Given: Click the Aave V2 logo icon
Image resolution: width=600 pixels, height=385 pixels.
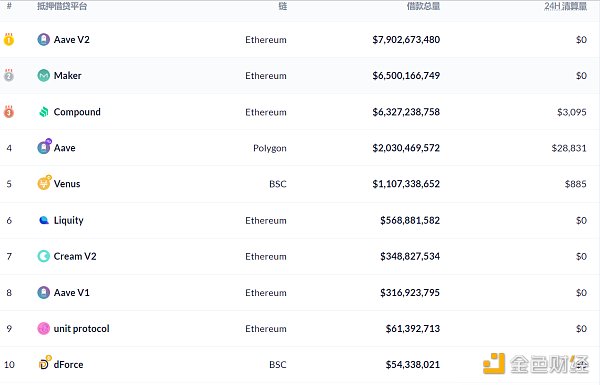Looking at the screenshot, I should (44, 39).
